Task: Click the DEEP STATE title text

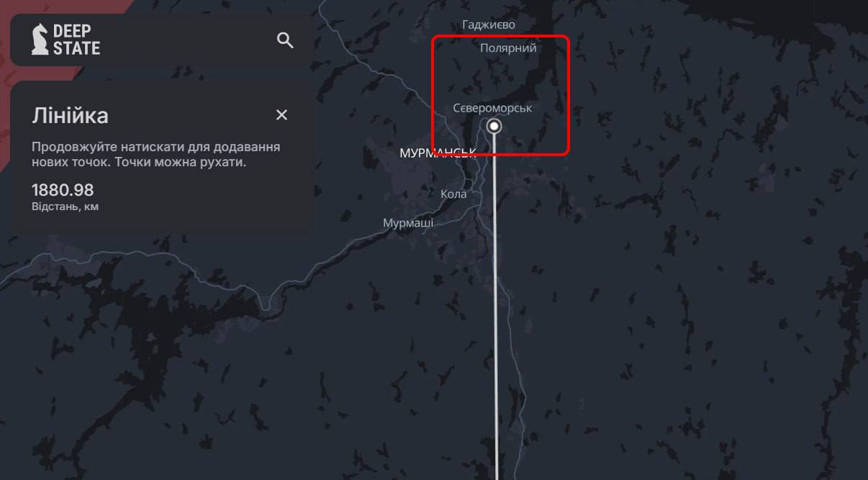Action: coord(76,40)
